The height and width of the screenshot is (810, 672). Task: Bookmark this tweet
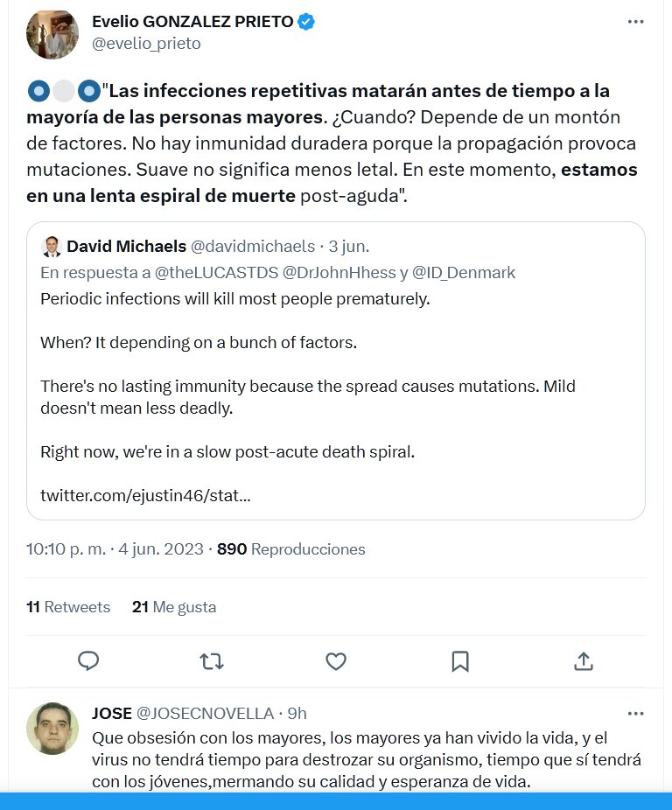point(460,661)
